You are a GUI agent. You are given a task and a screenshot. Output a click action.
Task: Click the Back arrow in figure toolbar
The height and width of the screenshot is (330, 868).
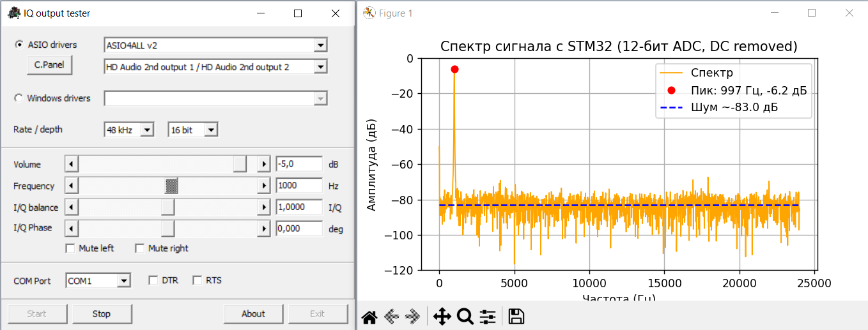(391, 317)
